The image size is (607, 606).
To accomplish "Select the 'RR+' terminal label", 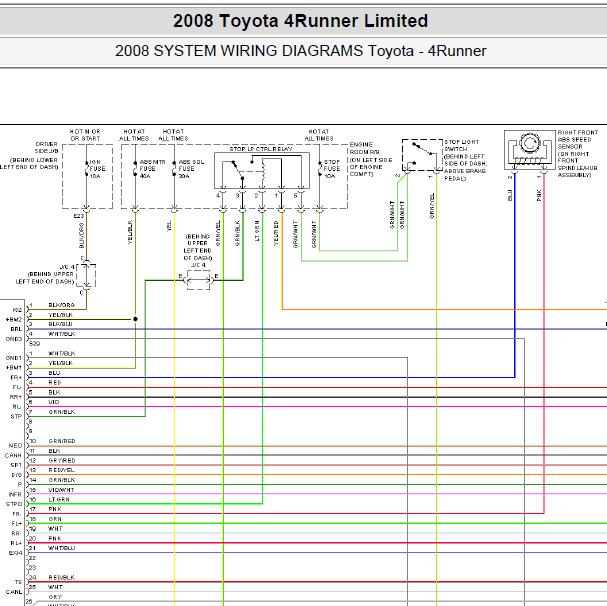I will [x=16, y=397].
